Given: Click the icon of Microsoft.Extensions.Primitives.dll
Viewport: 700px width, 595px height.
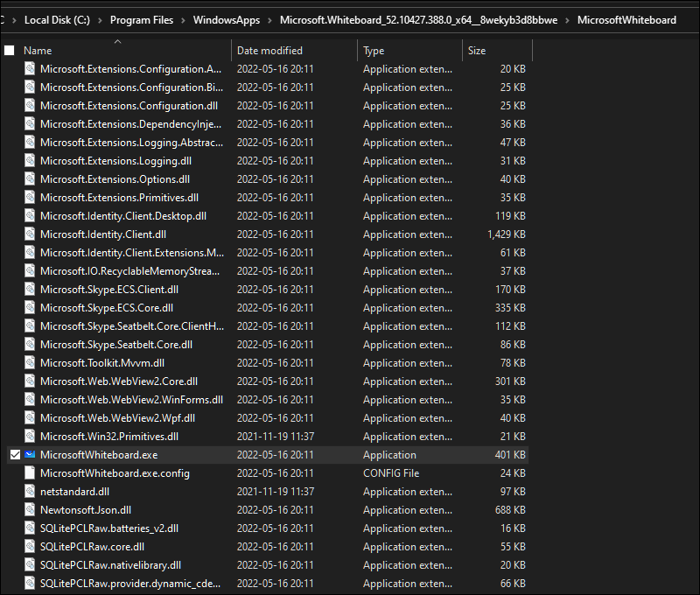Looking at the screenshot, I should point(30,197).
